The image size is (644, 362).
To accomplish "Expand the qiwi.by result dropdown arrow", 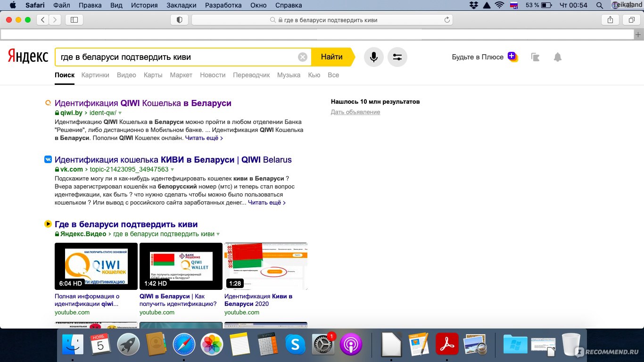I will point(120,113).
